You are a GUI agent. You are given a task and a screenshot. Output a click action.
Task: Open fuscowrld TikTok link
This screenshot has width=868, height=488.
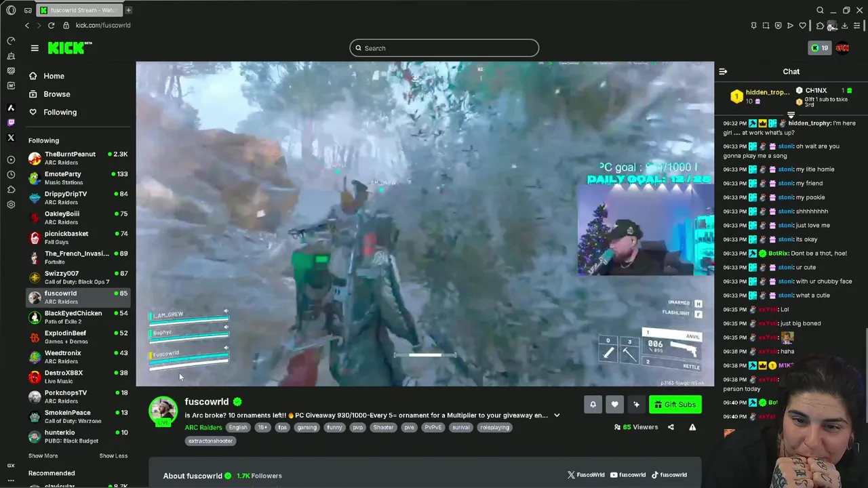[669, 475]
